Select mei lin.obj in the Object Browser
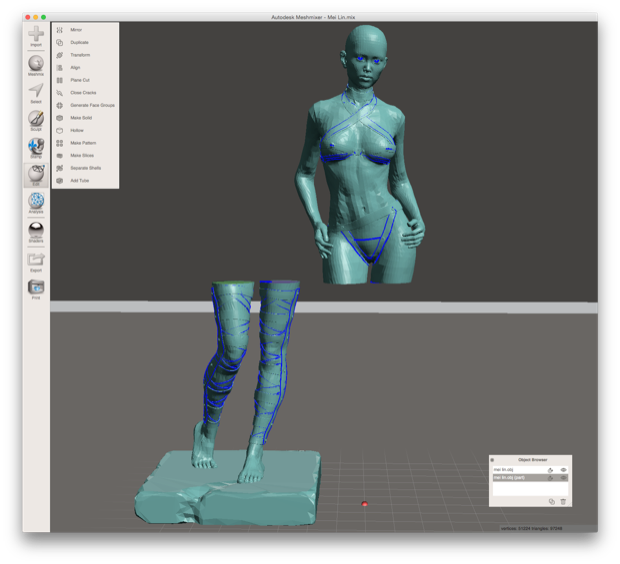 point(530,470)
